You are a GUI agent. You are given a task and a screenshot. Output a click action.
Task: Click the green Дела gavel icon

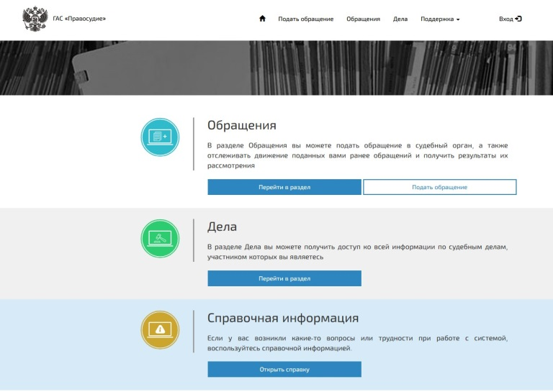[x=160, y=238]
